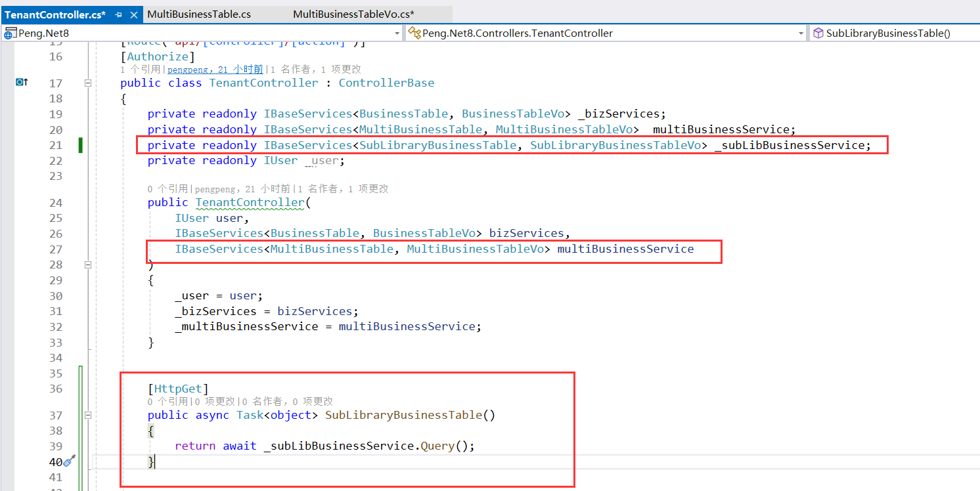Open '1 名作者, 1 项更改' above constructor
This screenshot has height=491, width=980.
[x=343, y=188]
